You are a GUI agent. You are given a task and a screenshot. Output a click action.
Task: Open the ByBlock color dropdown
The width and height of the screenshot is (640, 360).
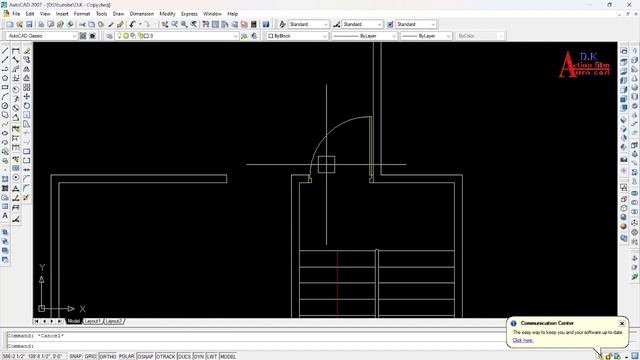pos(298,36)
